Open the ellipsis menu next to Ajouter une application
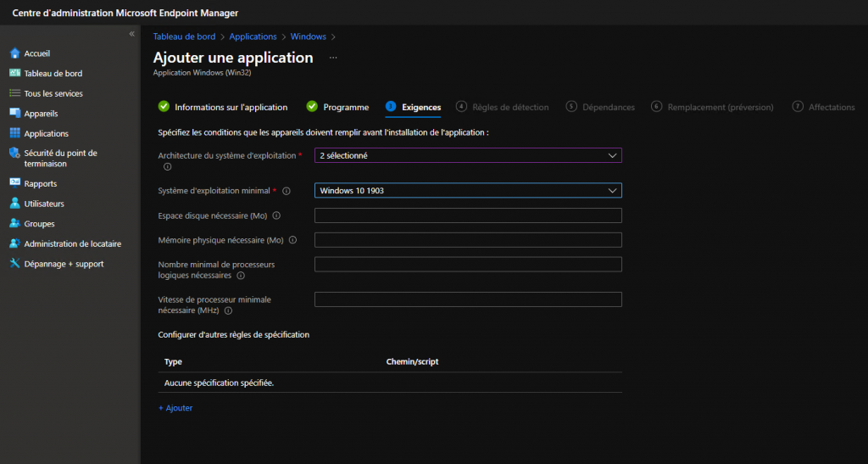Image resolution: width=868 pixels, height=464 pixels. tap(332, 58)
